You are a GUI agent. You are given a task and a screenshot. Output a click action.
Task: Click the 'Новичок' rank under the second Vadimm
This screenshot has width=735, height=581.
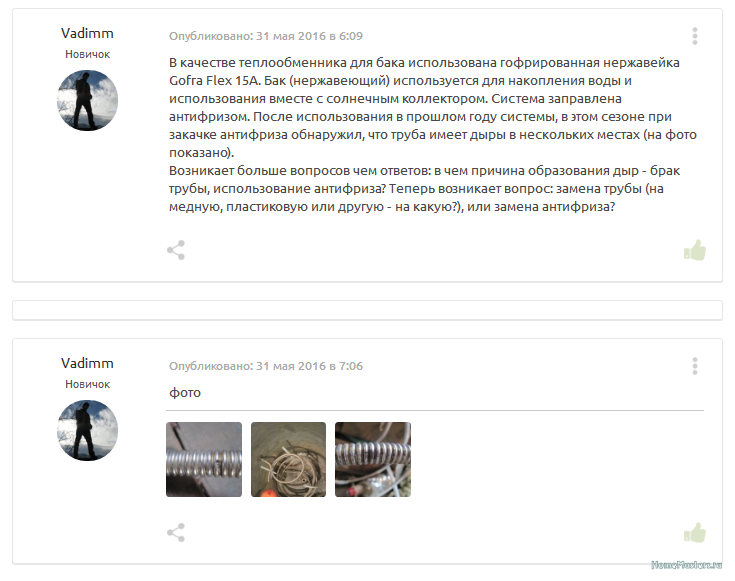[x=87, y=385]
